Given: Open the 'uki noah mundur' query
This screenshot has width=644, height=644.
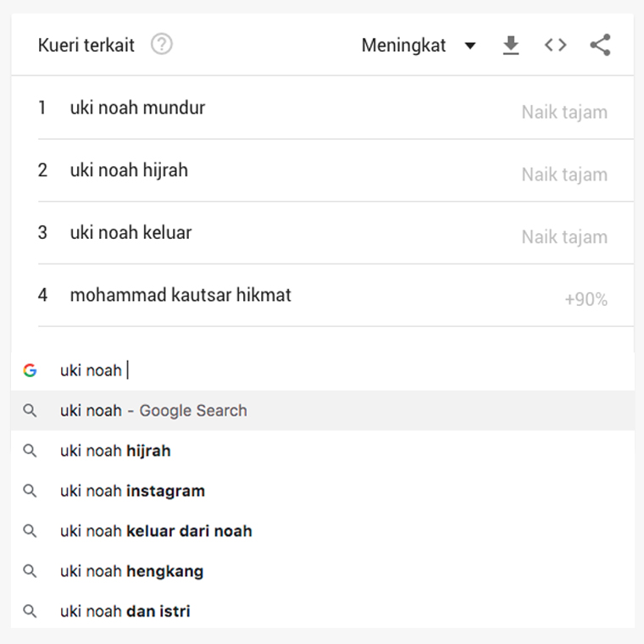Looking at the screenshot, I should [x=137, y=108].
